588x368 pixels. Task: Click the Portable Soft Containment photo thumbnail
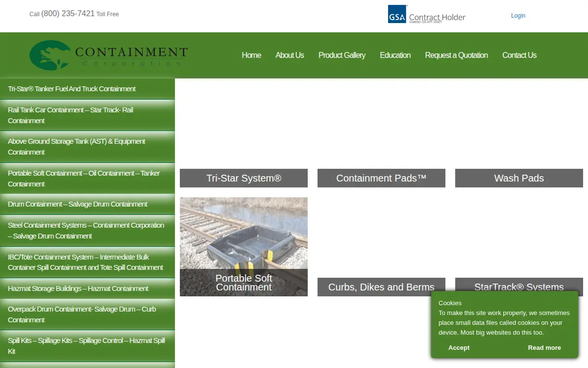[244, 247]
